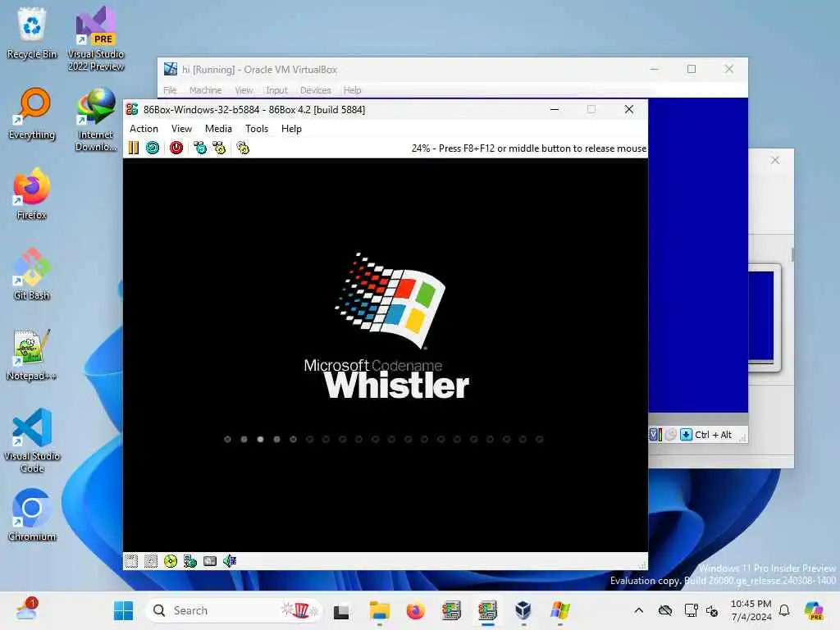Open View menu in 86Box

pyautogui.click(x=181, y=129)
